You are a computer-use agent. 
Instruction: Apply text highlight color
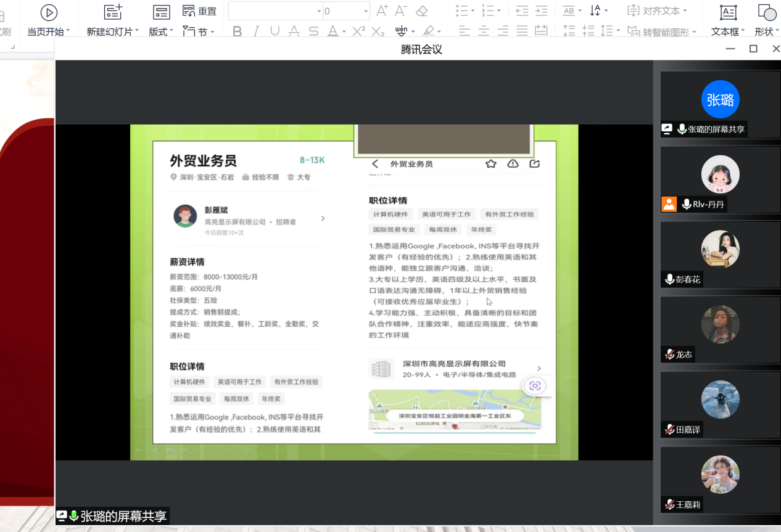[429, 31]
